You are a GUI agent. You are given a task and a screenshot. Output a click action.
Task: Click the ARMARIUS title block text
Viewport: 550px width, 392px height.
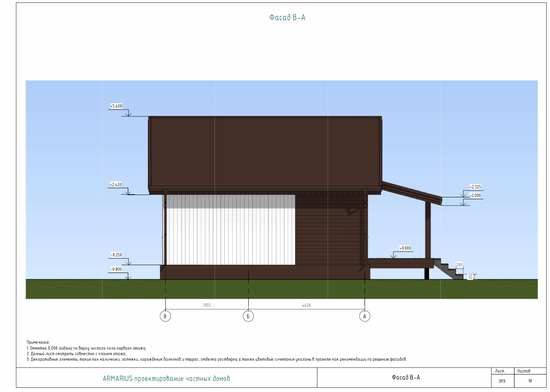click(166, 379)
